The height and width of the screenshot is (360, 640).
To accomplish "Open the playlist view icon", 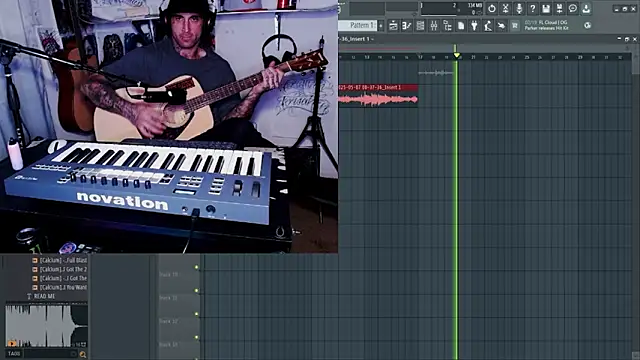I will (x=393, y=26).
